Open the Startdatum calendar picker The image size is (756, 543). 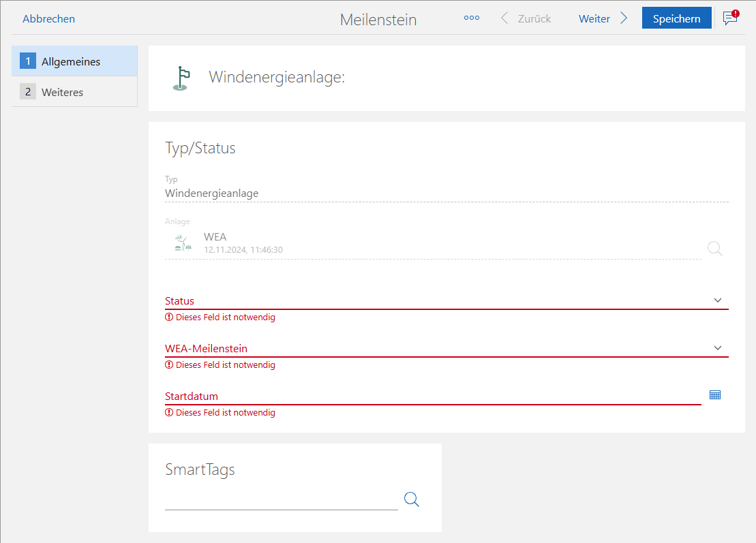[714, 395]
